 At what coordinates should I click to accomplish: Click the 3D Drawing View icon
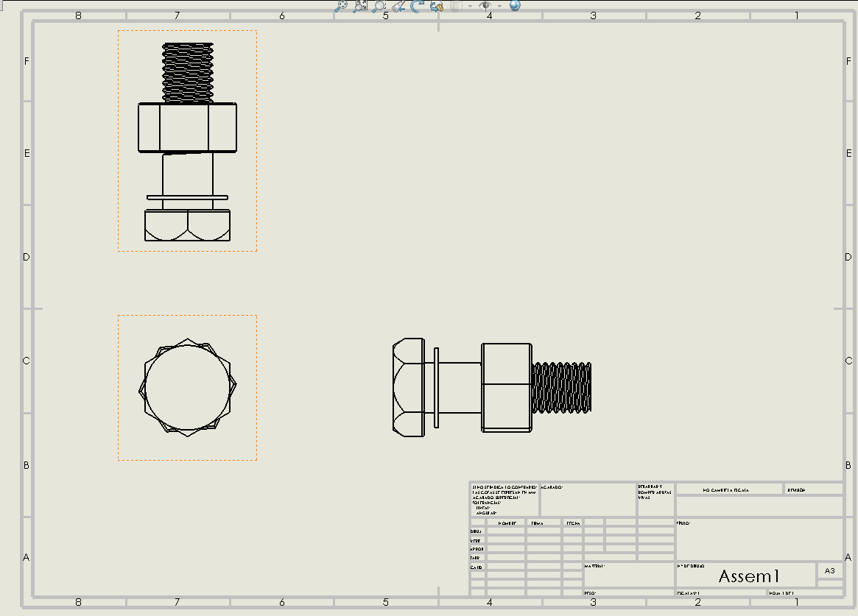click(436, 6)
